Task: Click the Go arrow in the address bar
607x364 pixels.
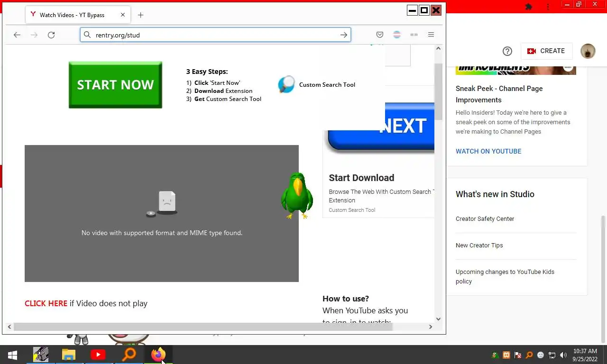Action: 344,35
